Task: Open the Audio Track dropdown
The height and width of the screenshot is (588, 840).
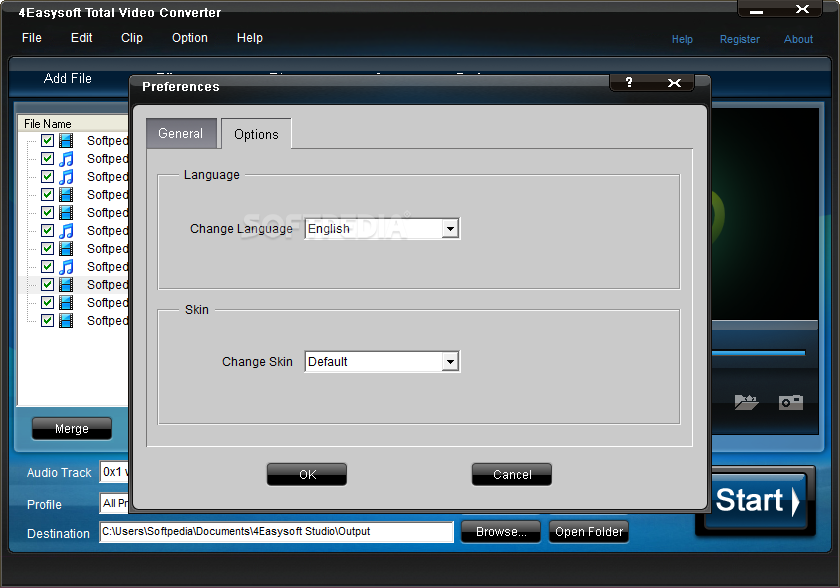Action: click(x=114, y=472)
